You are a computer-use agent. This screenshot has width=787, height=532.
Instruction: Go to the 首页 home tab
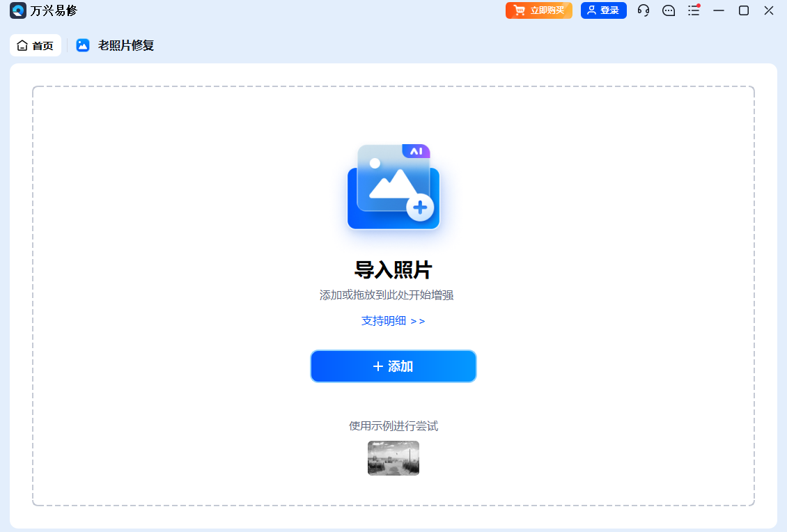[35, 46]
